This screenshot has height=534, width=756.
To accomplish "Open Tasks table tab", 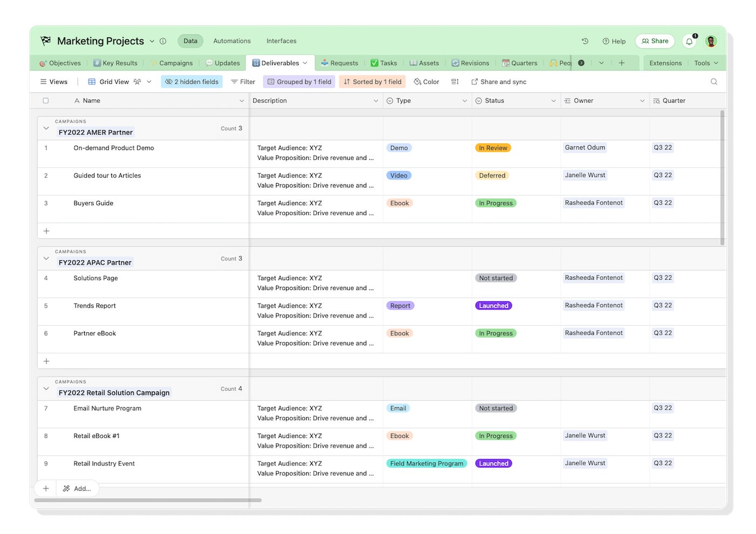I will tap(384, 63).
